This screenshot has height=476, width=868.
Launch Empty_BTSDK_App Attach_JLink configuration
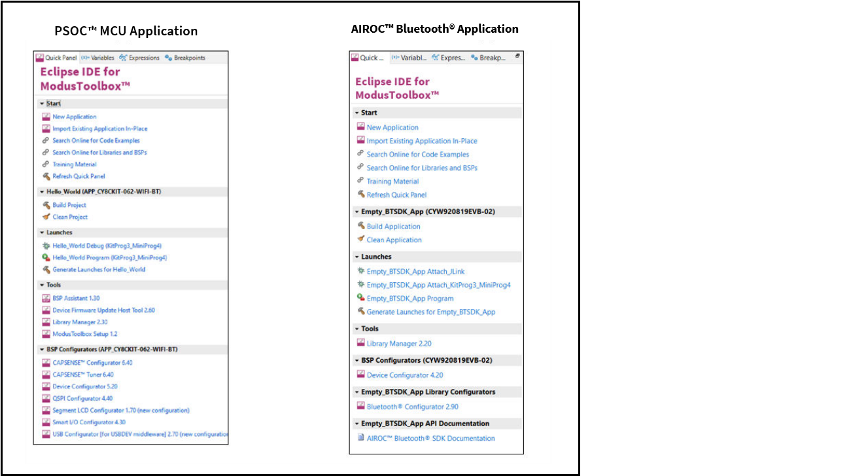tap(415, 272)
